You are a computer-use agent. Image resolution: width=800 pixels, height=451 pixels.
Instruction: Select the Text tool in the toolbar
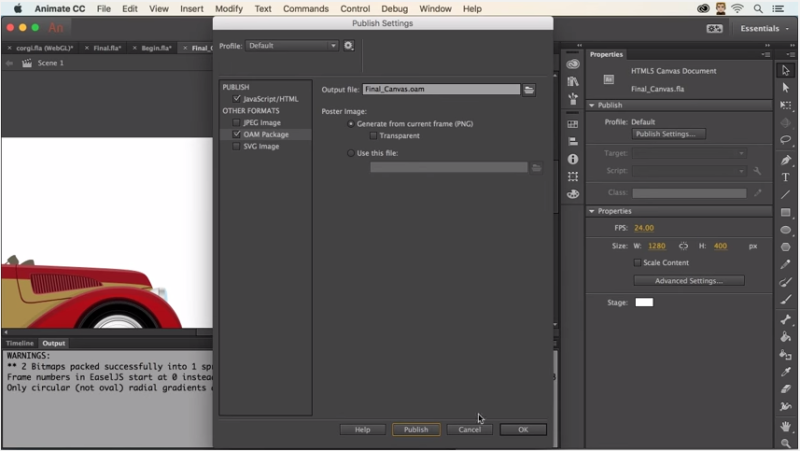pyautogui.click(x=786, y=177)
